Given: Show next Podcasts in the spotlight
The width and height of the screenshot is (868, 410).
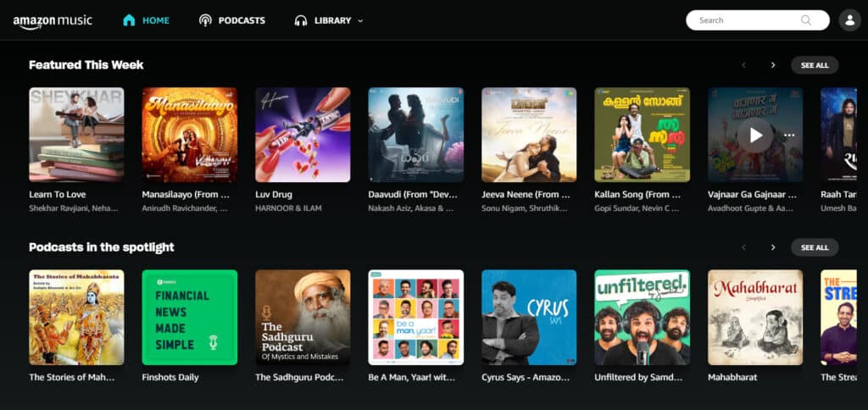Looking at the screenshot, I should pyautogui.click(x=773, y=247).
